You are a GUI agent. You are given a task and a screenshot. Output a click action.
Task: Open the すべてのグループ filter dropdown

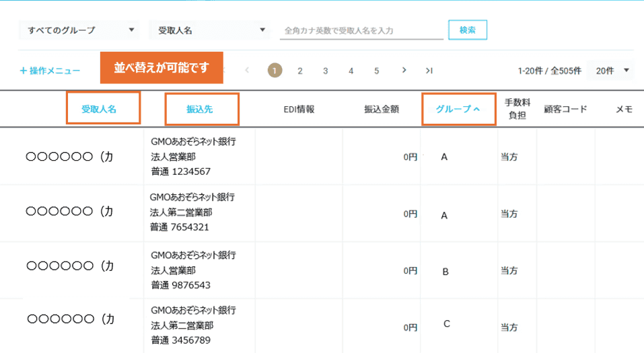79,30
